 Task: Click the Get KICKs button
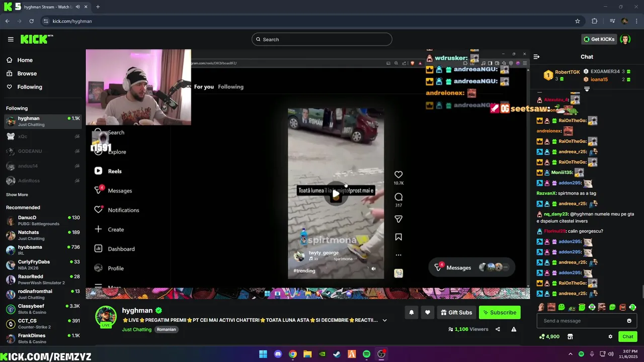(x=599, y=39)
